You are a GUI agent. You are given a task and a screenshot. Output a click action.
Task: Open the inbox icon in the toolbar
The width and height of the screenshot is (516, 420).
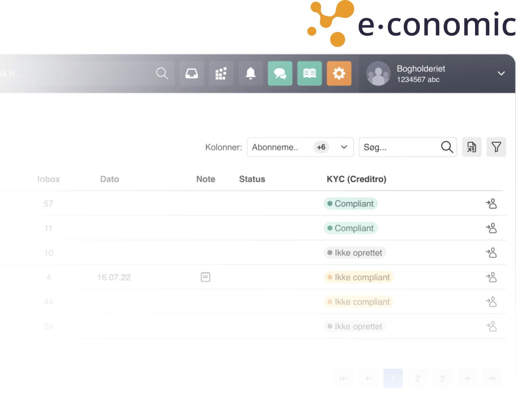point(191,73)
